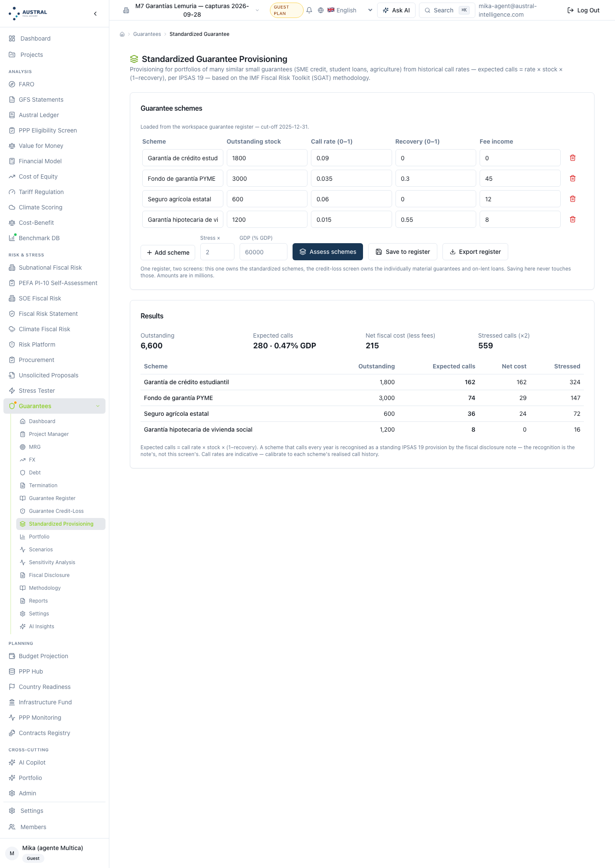Click Save to register
The image size is (615, 868).
pyautogui.click(x=403, y=252)
